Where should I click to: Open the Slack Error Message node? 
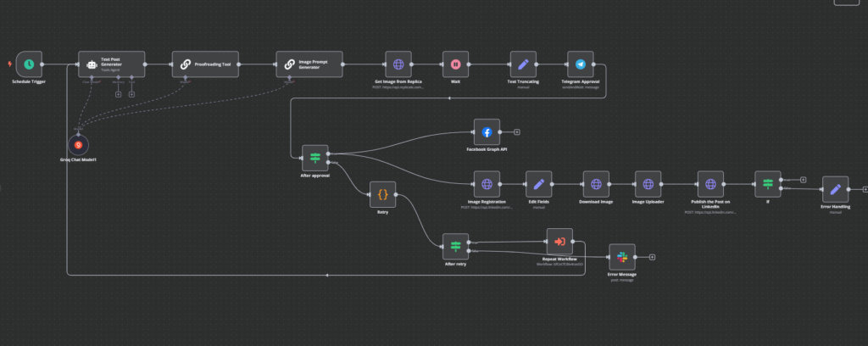pos(621,256)
